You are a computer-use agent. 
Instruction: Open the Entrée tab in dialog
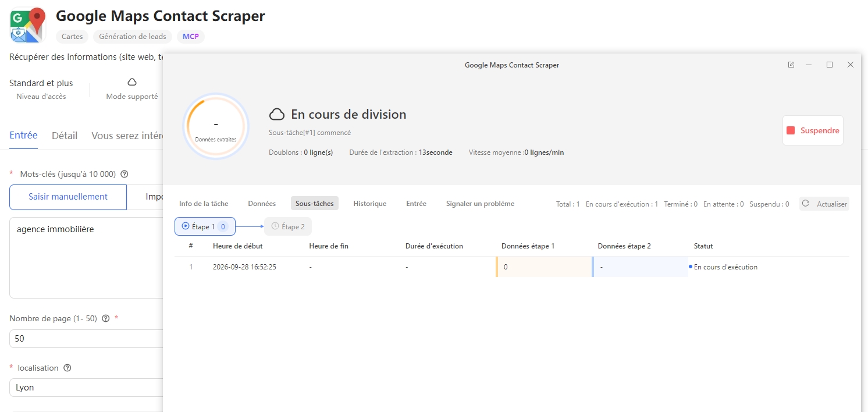(x=416, y=204)
